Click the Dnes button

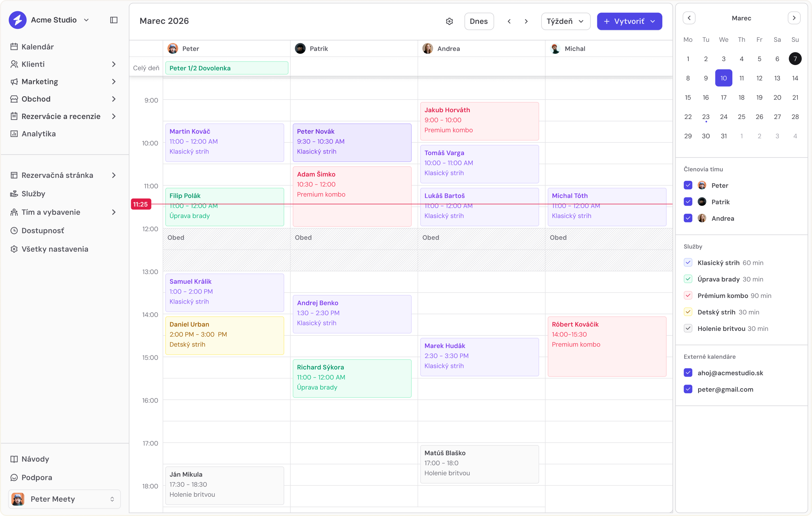point(478,21)
